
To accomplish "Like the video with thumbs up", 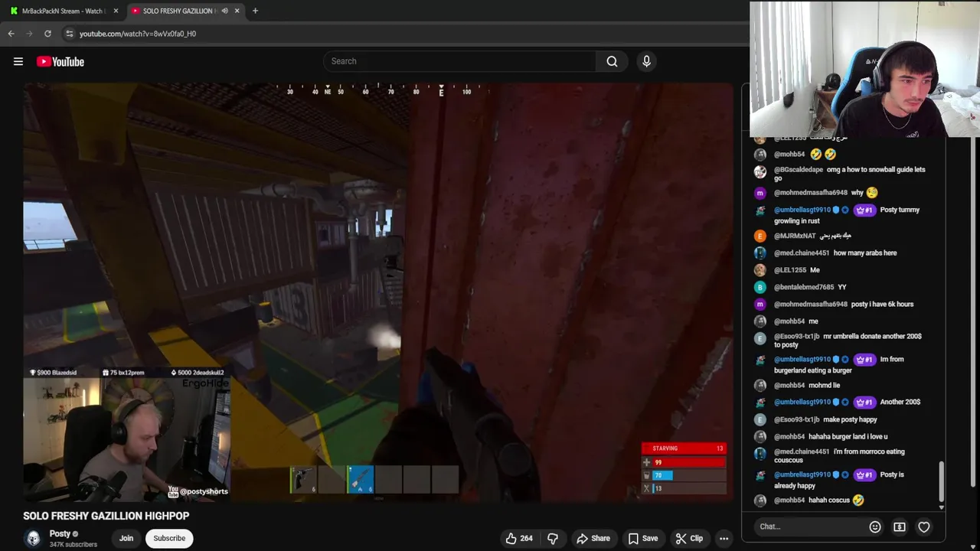I will (x=519, y=538).
